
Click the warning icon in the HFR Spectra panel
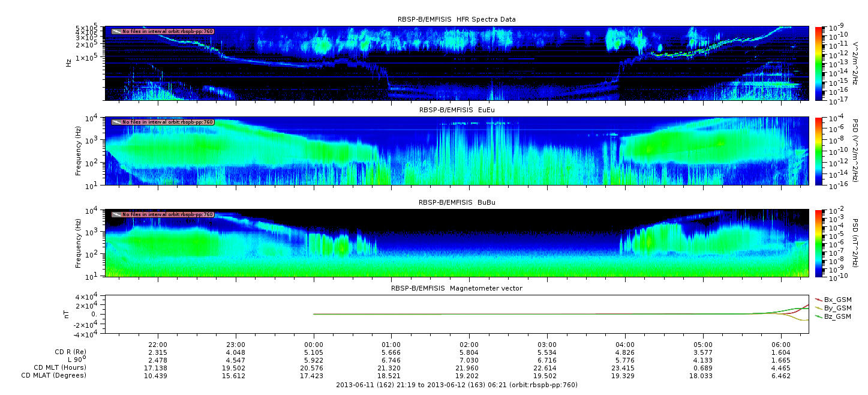116,31
